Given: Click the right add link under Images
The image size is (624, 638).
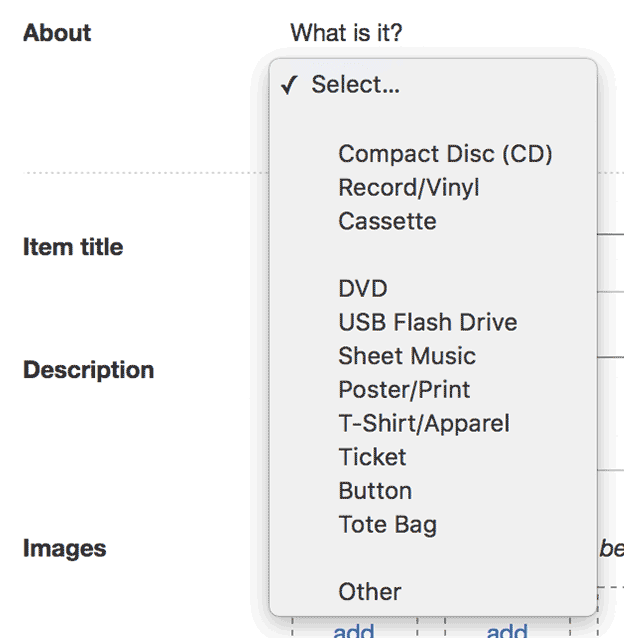Looking at the screenshot, I should (x=507, y=630).
